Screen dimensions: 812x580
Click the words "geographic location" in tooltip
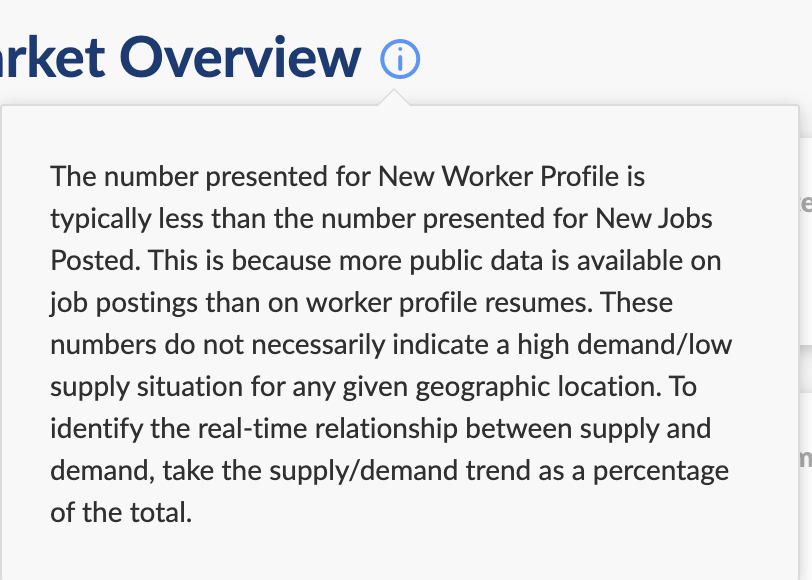538,387
